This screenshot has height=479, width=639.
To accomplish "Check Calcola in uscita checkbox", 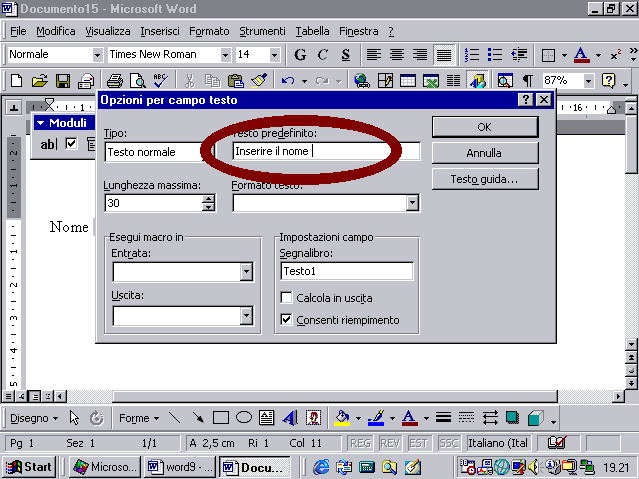I will 286,298.
